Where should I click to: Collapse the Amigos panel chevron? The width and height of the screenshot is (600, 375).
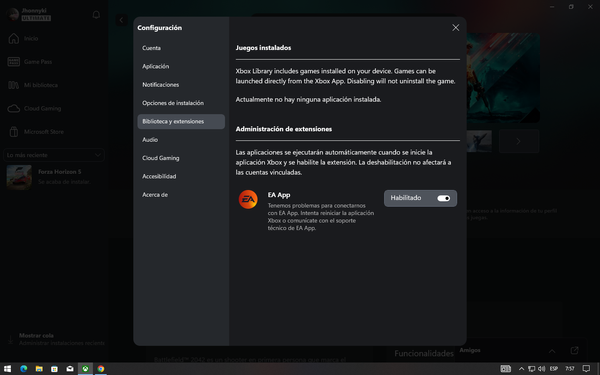click(x=552, y=351)
